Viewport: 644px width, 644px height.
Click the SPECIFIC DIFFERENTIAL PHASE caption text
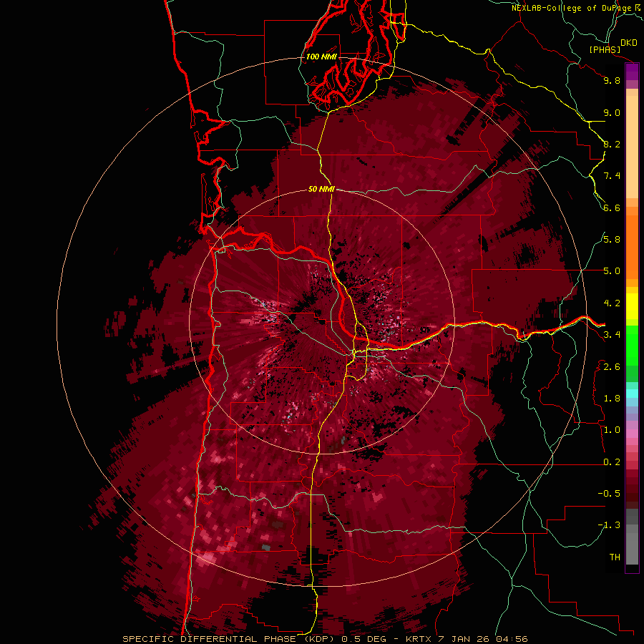[209, 639]
